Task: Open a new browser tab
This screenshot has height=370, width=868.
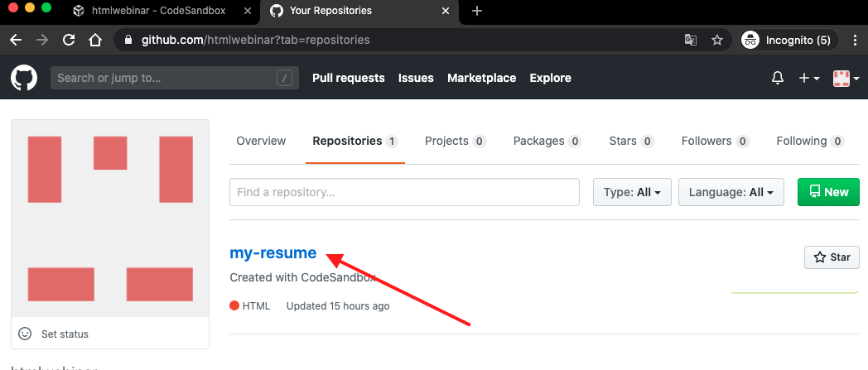Action: 477,12
